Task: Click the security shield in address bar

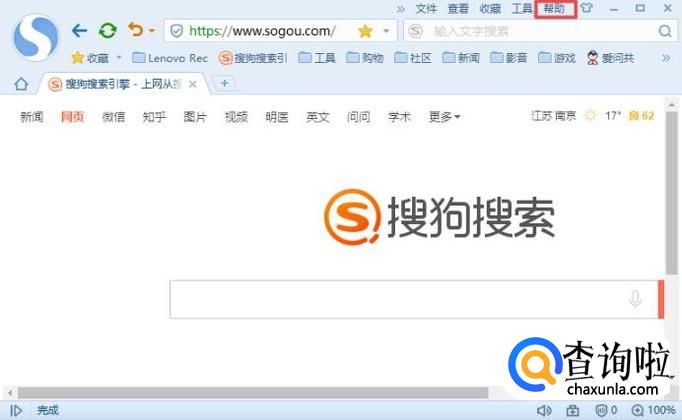Action: 177,31
